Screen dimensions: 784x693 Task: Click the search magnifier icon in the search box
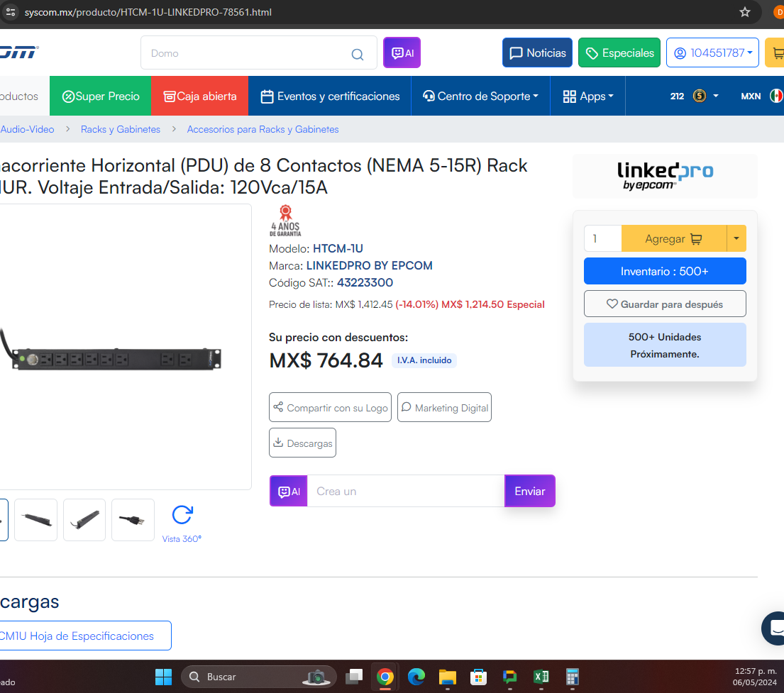357,54
